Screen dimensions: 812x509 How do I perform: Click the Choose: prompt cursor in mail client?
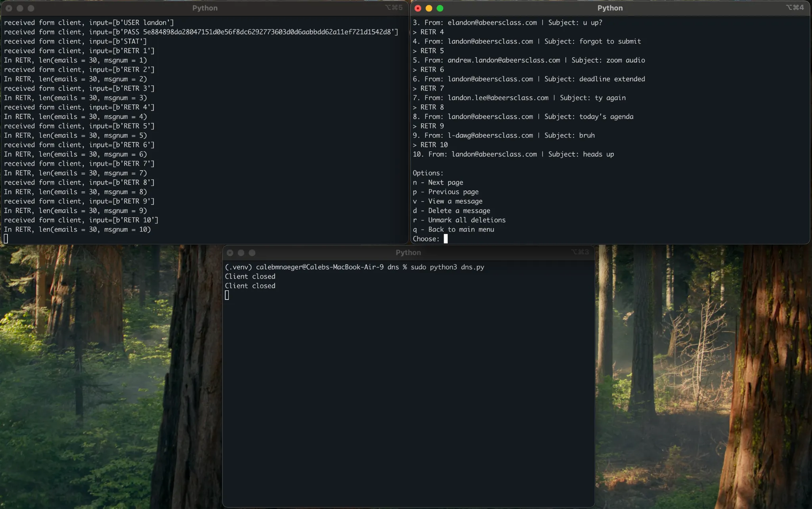[446, 238]
